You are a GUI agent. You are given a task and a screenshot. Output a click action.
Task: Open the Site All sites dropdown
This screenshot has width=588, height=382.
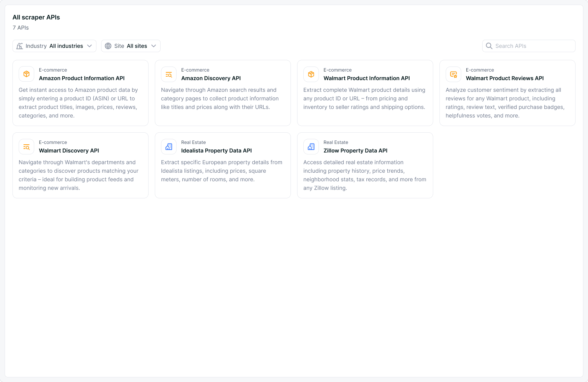click(x=131, y=46)
